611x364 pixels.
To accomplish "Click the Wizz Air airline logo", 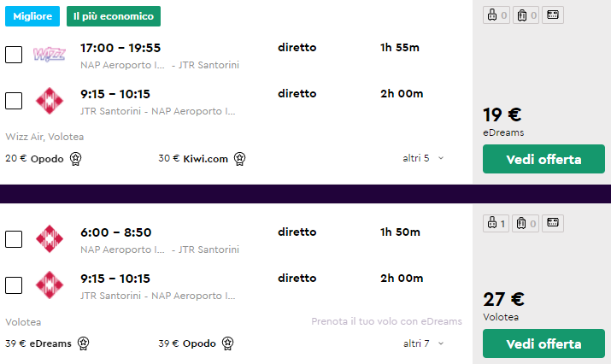I will [x=49, y=55].
